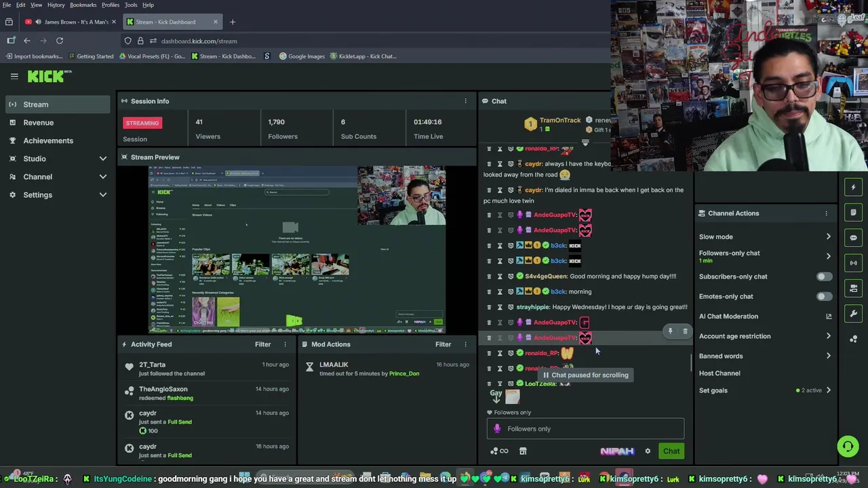Viewport: 868px width, 488px height.
Task: Click the chat bubble sidebar icon
Action: tap(854, 238)
